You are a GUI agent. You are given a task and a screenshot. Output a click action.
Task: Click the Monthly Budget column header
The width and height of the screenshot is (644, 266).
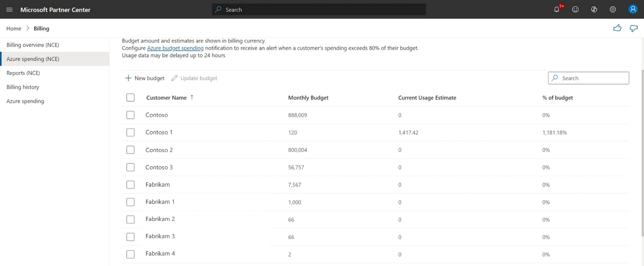tap(308, 98)
